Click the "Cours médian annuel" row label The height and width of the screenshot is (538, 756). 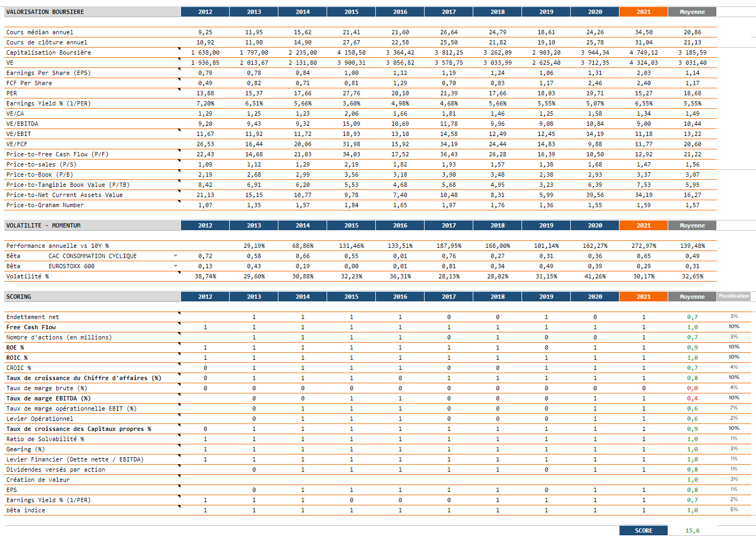(40, 32)
